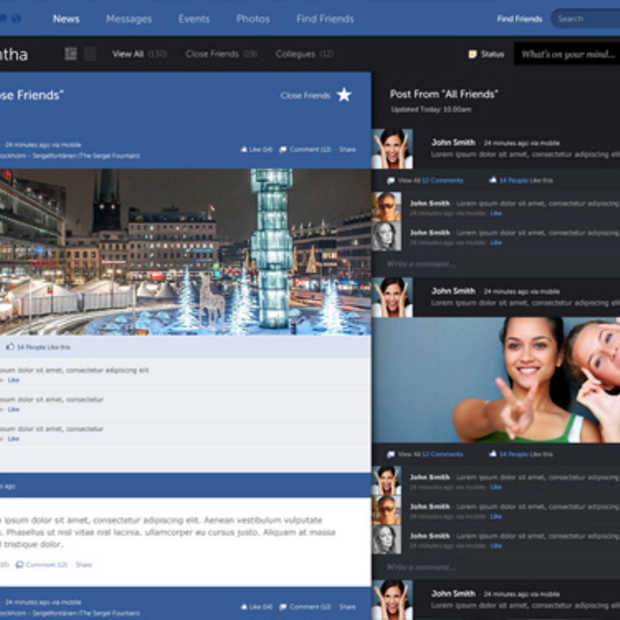Open the globe notifications icon in top bar
Screen dimensions: 620x620
click(16, 19)
